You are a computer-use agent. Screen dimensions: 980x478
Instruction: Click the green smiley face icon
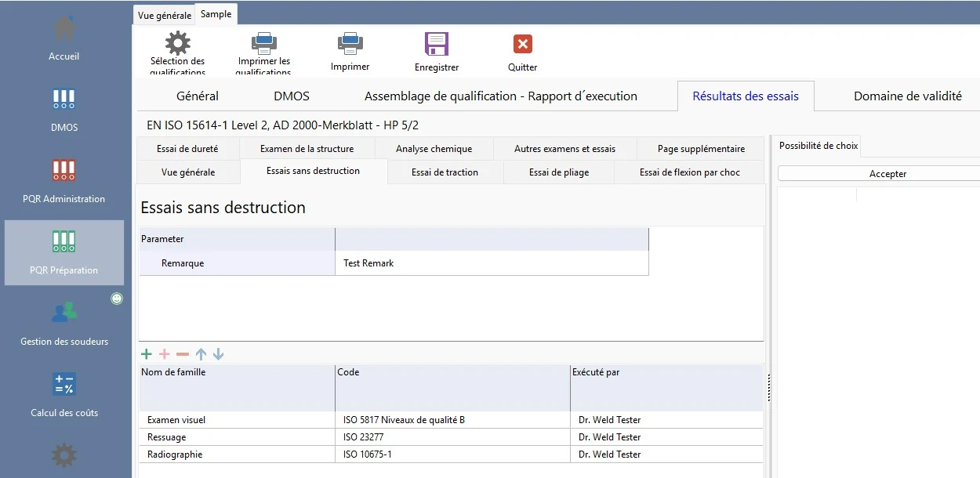pyautogui.click(x=117, y=299)
